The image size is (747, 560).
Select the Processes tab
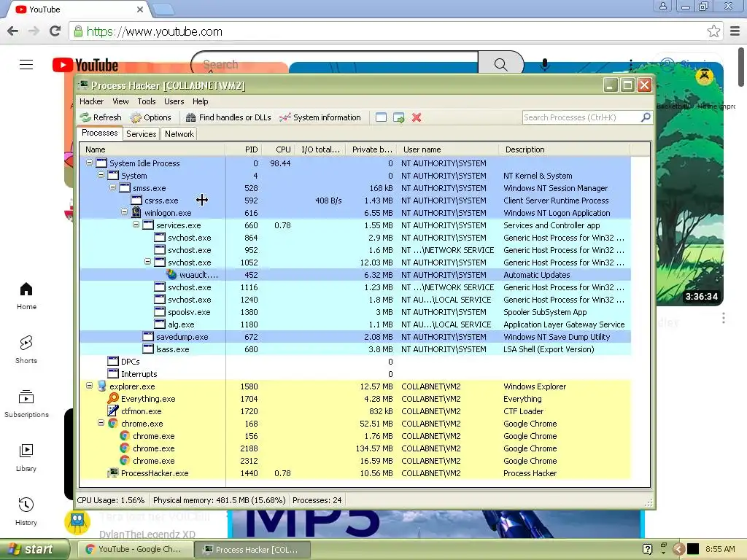99,133
